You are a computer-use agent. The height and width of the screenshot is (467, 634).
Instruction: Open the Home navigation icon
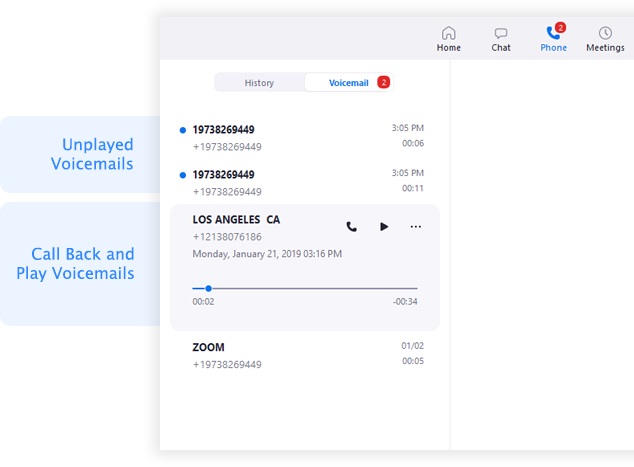pos(449,38)
